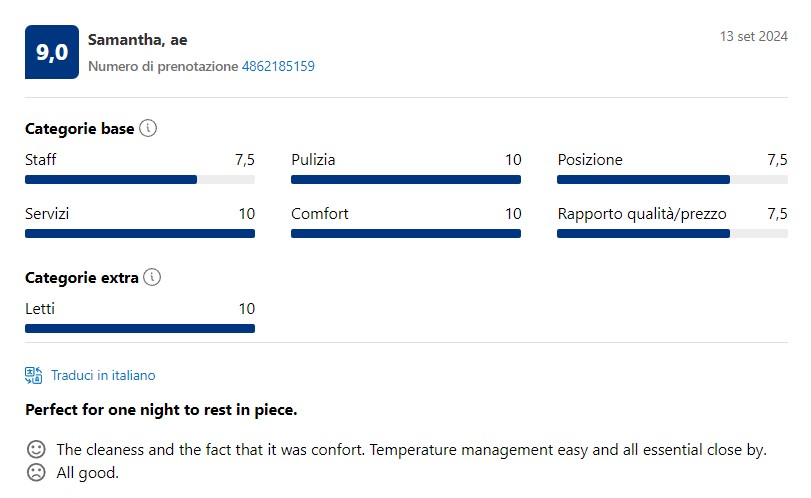Screen dimensions: 811x498
Task: Open booking number 4862185159 link
Action: pos(278,66)
